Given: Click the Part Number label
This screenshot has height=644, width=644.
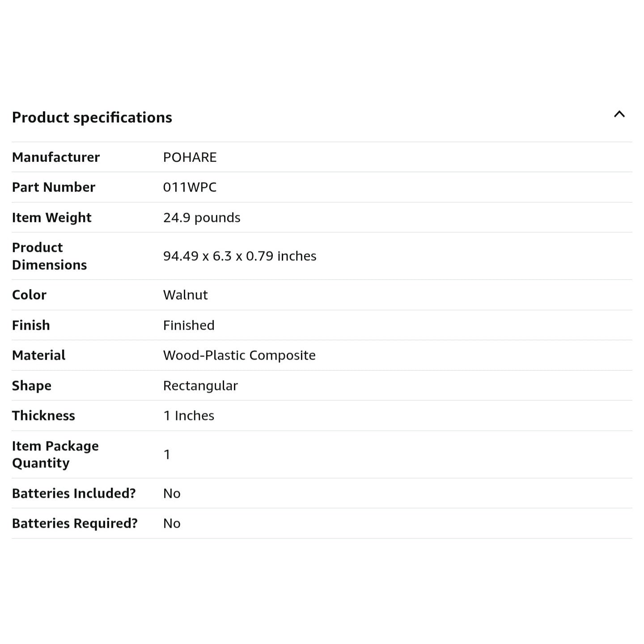Looking at the screenshot, I should point(54,187).
